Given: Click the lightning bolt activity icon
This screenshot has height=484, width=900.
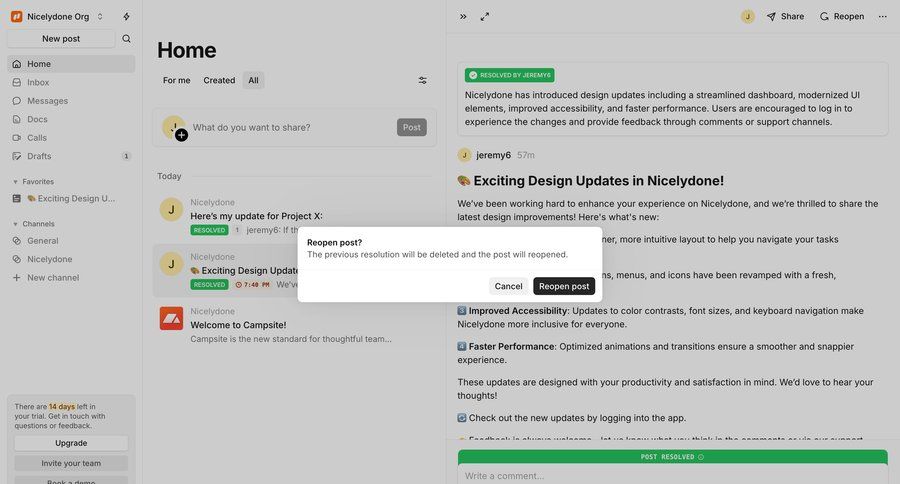Looking at the screenshot, I should click(x=126, y=17).
